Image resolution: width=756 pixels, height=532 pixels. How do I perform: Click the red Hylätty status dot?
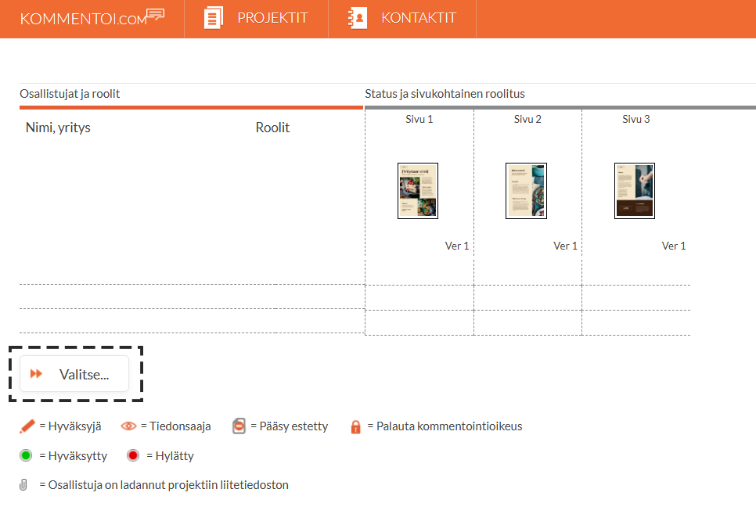click(x=133, y=455)
